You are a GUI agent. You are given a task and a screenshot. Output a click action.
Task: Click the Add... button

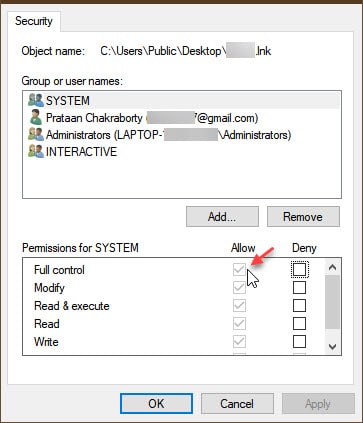[x=222, y=217]
